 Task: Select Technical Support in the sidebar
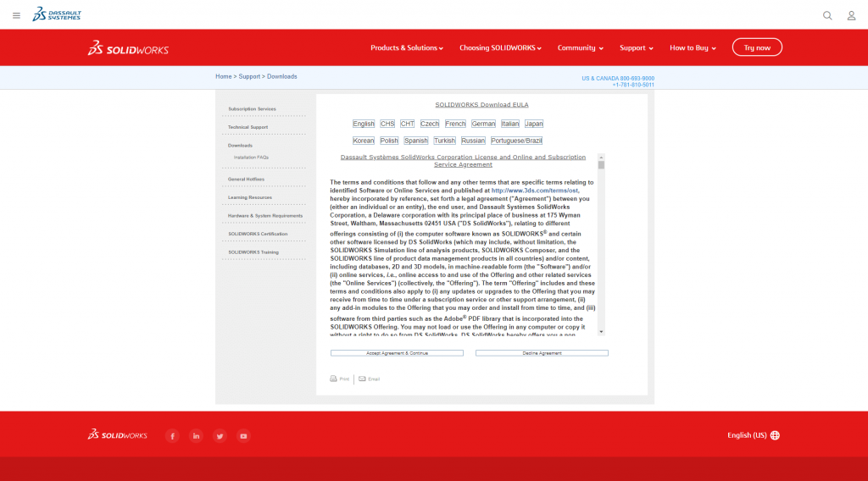pyautogui.click(x=248, y=127)
